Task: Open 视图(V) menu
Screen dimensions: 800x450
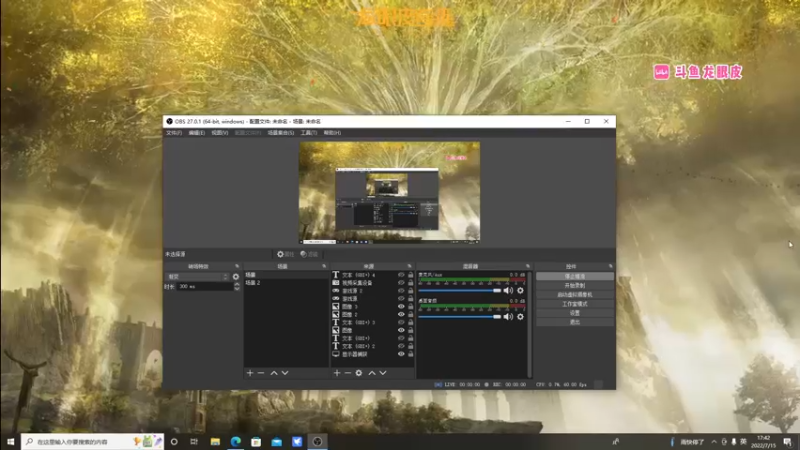Action: [219, 133]
